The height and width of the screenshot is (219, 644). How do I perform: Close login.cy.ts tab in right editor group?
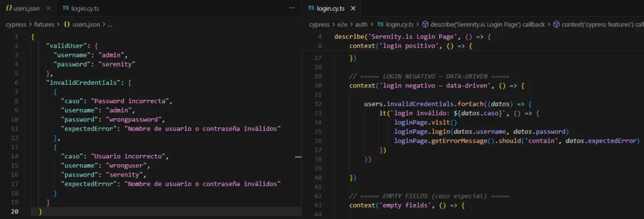[x=353, y=9]
